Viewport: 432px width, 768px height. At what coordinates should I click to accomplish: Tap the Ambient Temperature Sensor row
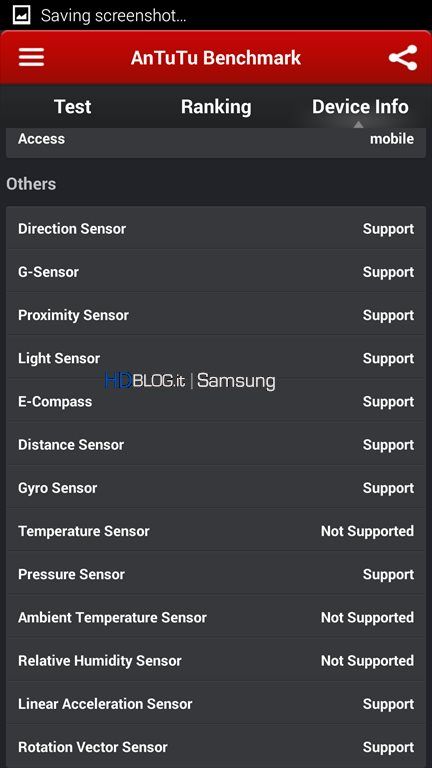pyautogui.click(x=216, y=617)
